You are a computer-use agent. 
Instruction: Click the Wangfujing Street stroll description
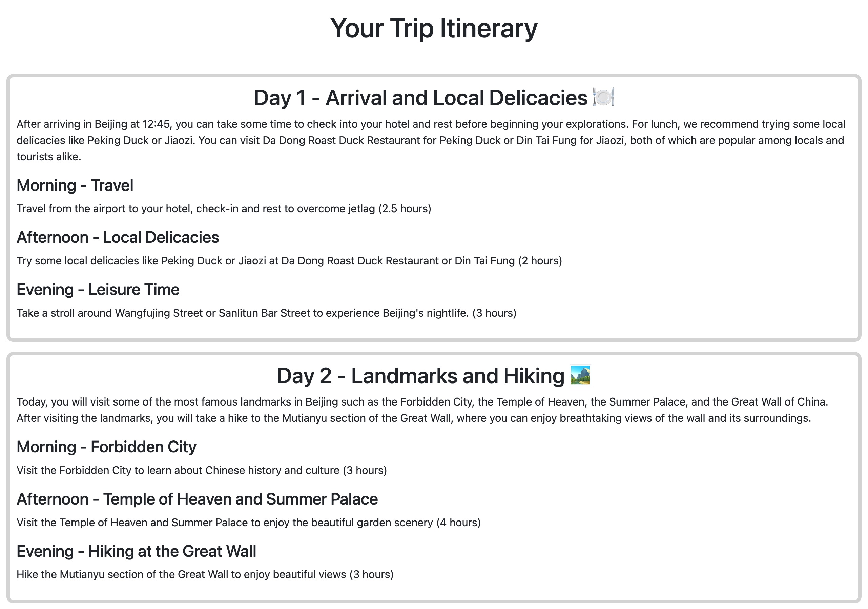coord(267,313)
